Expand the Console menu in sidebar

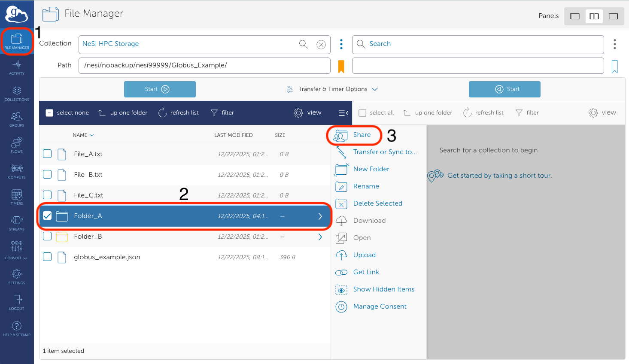coord(17,250)
